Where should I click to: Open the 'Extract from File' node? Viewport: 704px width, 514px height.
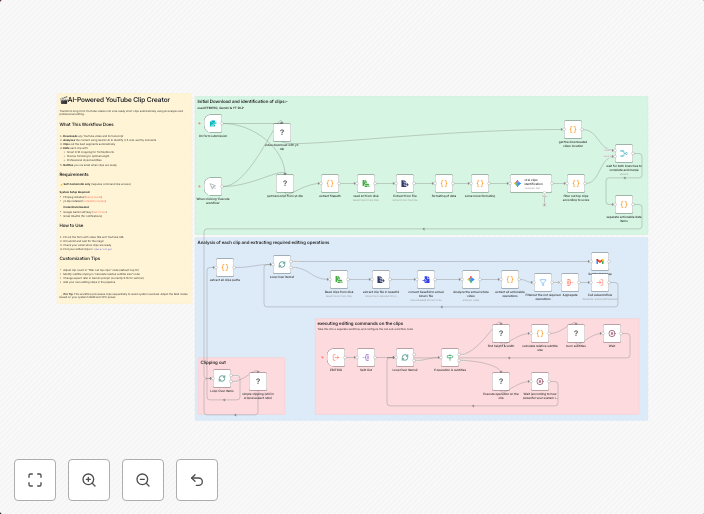(404, 184)
